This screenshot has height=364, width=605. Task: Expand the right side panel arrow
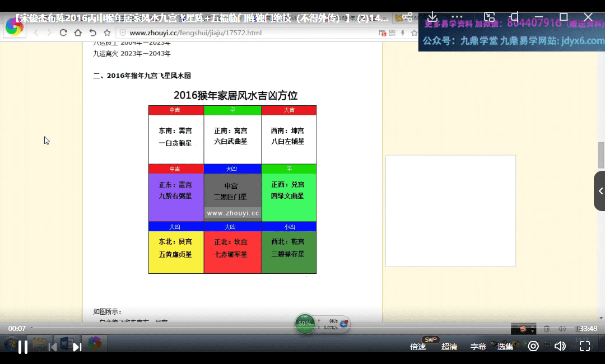[600, 191]
